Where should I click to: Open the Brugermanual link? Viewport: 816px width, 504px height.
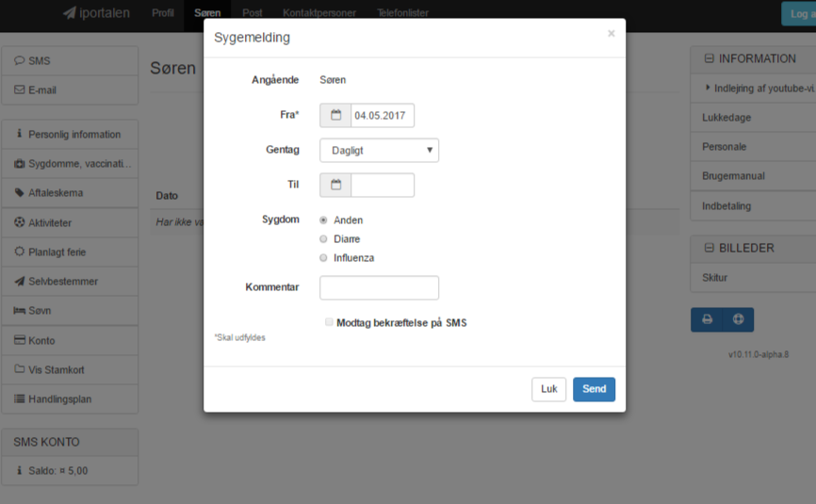pyautogui.click(x=733, y=176)
